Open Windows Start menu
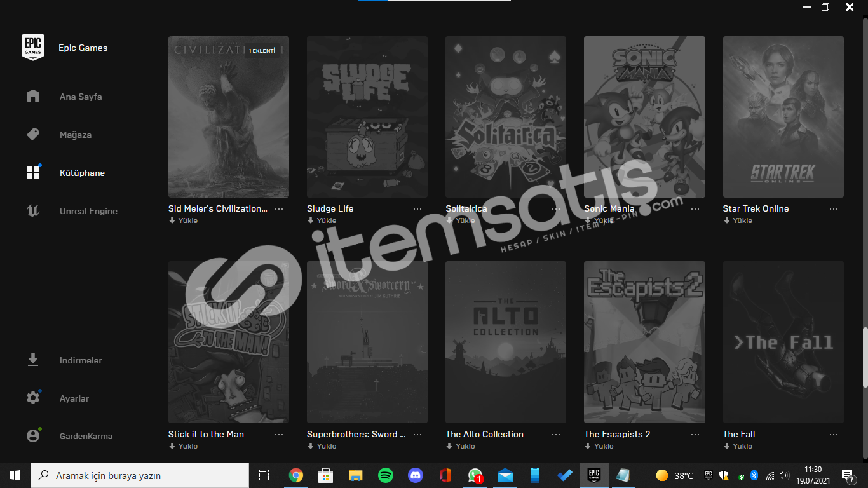868x488 pixels. [15, 475]
